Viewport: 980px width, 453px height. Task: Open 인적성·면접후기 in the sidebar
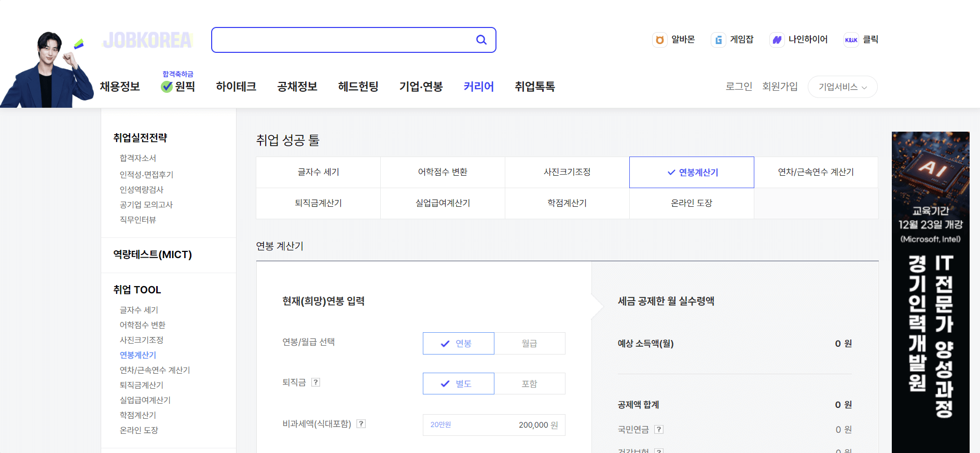[x=147, y=175]
